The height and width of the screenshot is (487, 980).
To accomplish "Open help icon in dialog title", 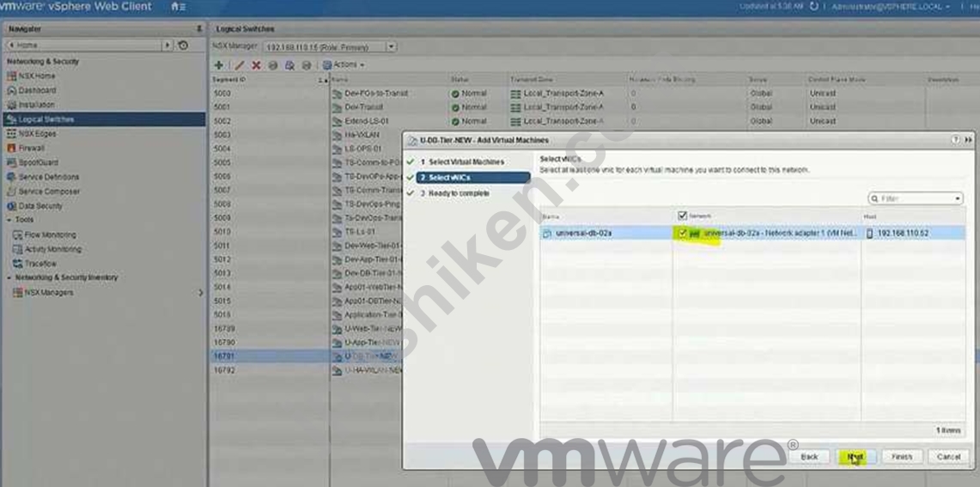I will (x=956, y=140).
